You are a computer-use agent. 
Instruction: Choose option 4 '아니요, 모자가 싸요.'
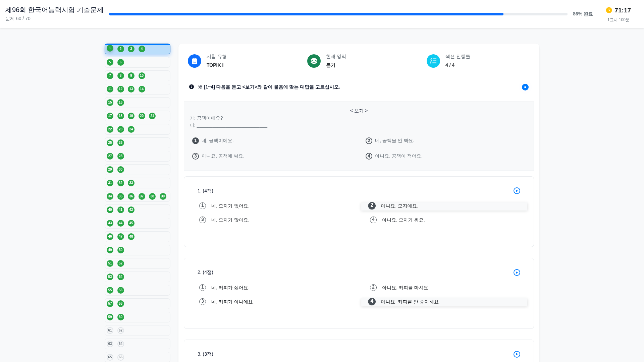pyautogui.click(x=403, y=220)
